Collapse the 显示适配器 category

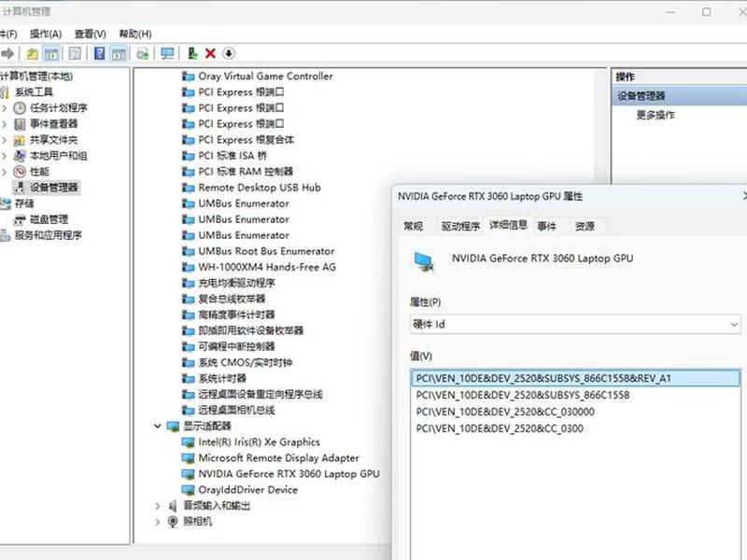tap(158, 426)
